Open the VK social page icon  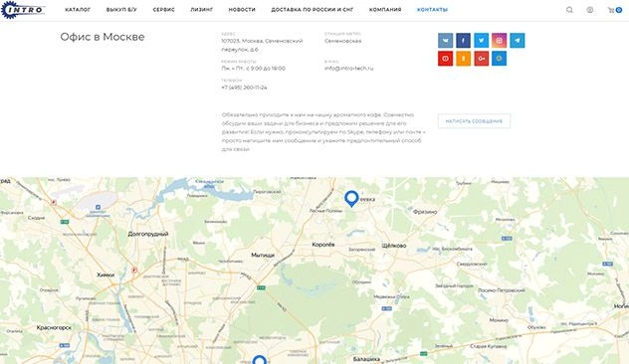(x=445, y=41)
